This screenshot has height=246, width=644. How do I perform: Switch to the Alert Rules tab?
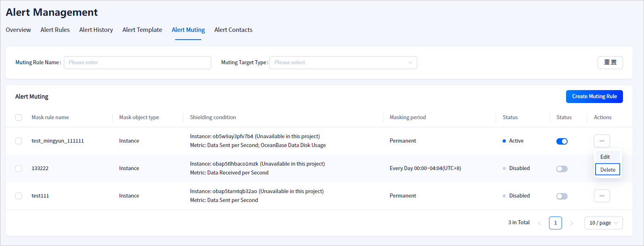tap(55, 30)
